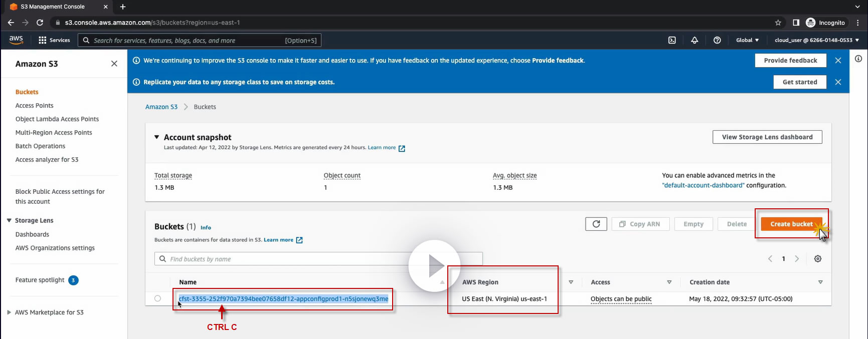Focus the AWS services search box

point(200,40)
